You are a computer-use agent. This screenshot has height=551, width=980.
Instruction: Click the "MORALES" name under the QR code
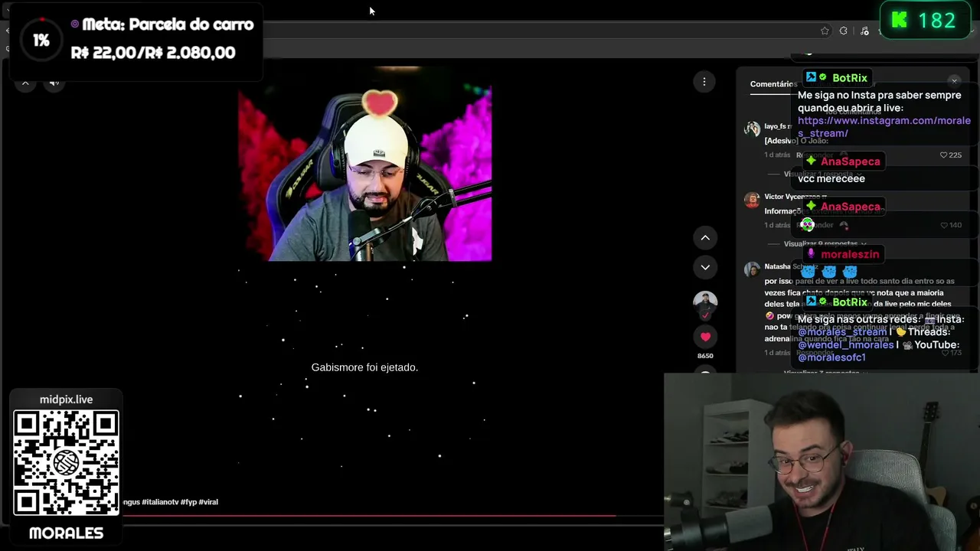tap(66, 533)
